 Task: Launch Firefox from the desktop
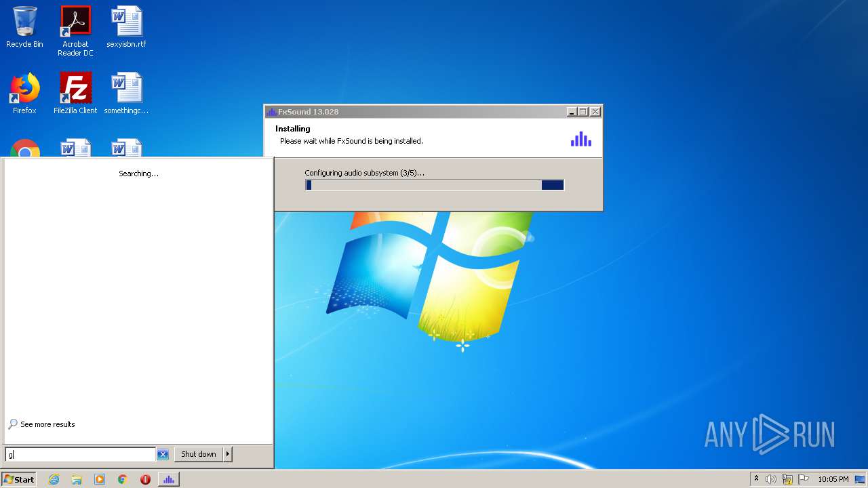[x=24, y=94]
